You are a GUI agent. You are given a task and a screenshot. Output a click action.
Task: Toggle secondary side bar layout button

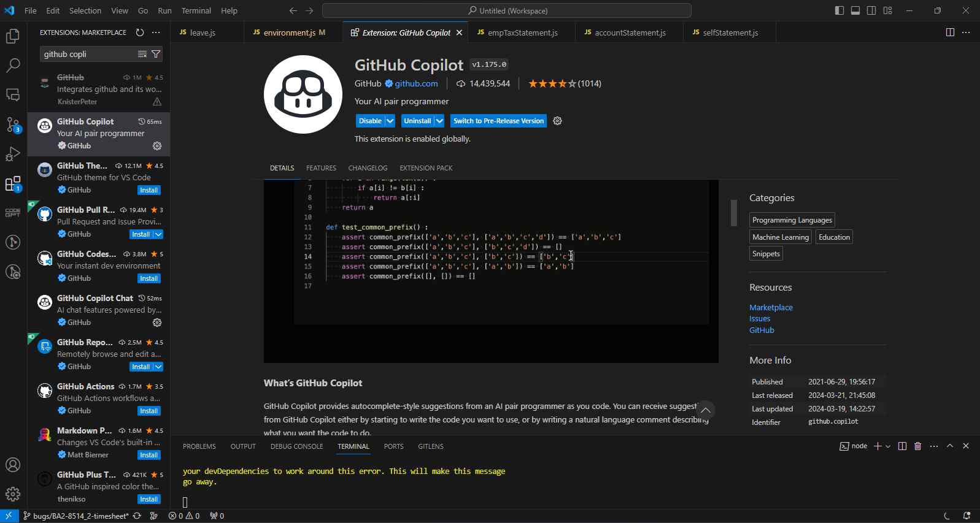[x=871, y=10]
